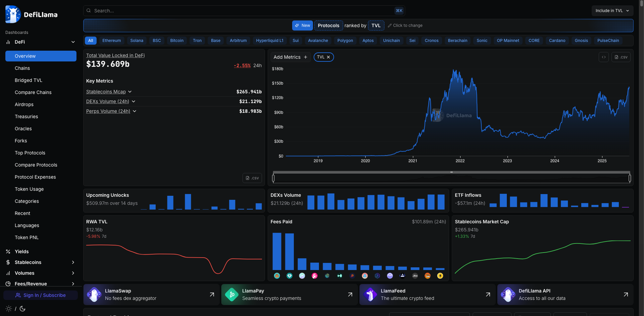Image resolution: width=644 pixels, height=316 pixels.
Task: Select the All chains filter
Action: 91,40
